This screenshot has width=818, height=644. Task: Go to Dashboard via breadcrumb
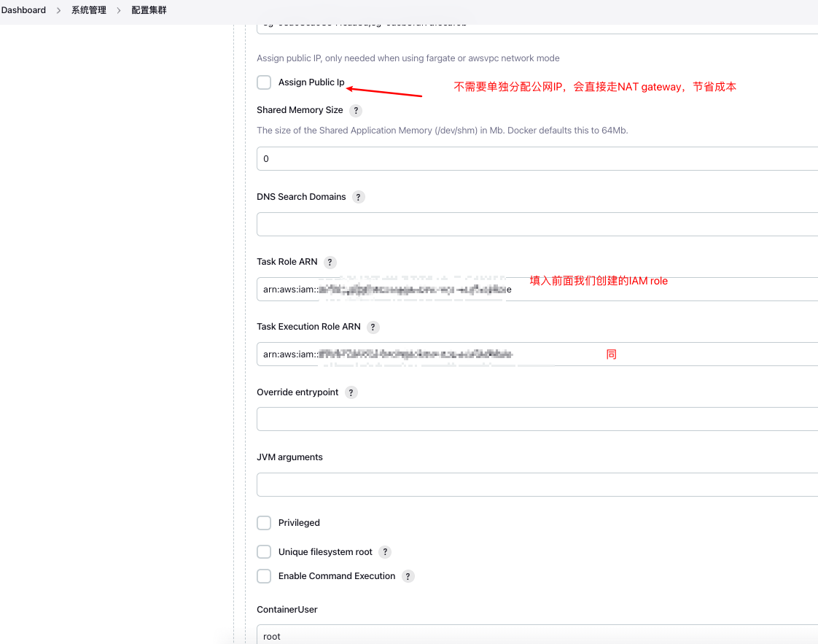pyautogui.click(x=24, y=10)
